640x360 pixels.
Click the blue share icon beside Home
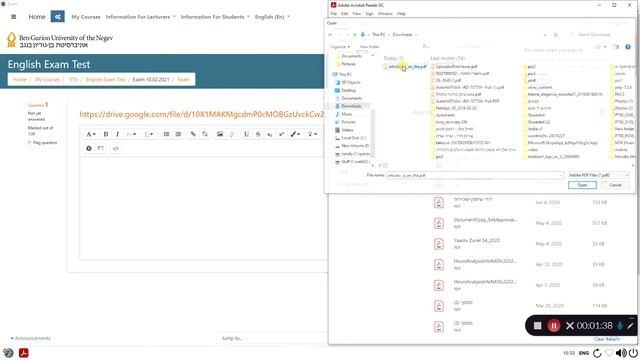coord(58,17)
